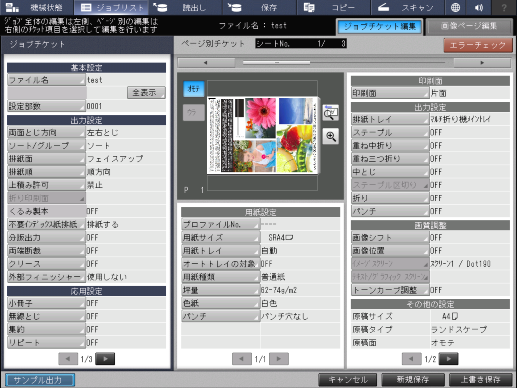This screenshot has height=388, width=517.
Task: Click the question mark help icon
Action: (x=504, y=7)
